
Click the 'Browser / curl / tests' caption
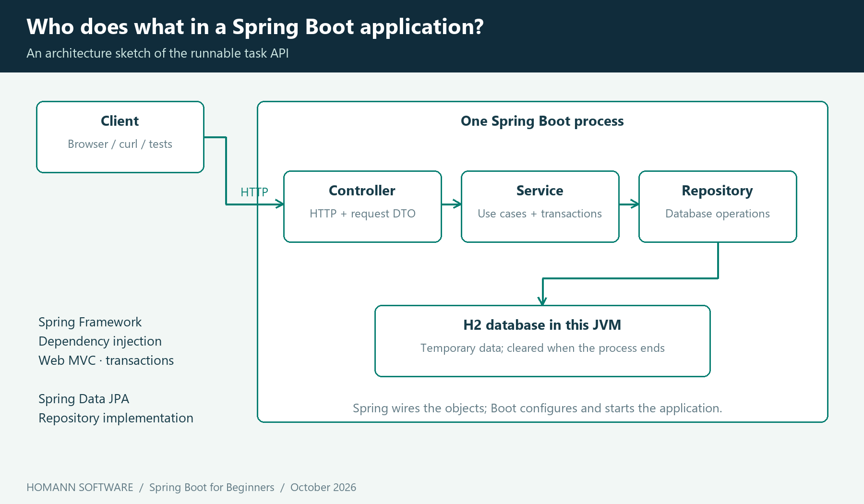(x=120, y=144)
